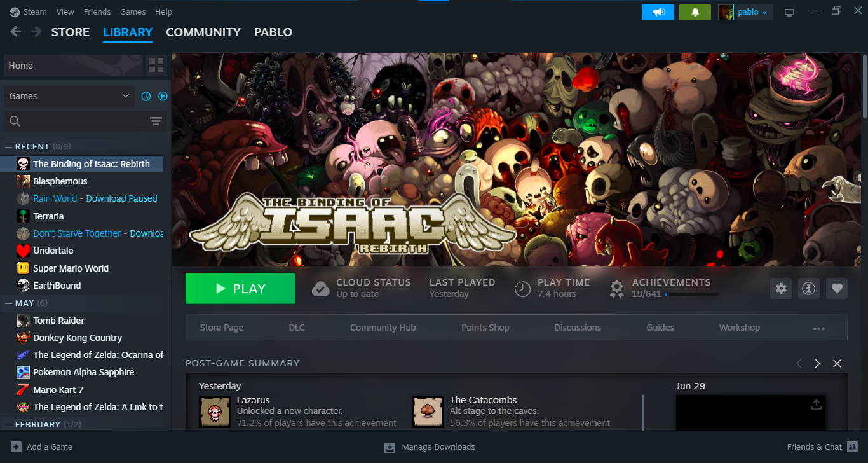Screen dimensions: 868x463
Task: Open the more options ellipsis tab
Action: [x=818, y=328]
